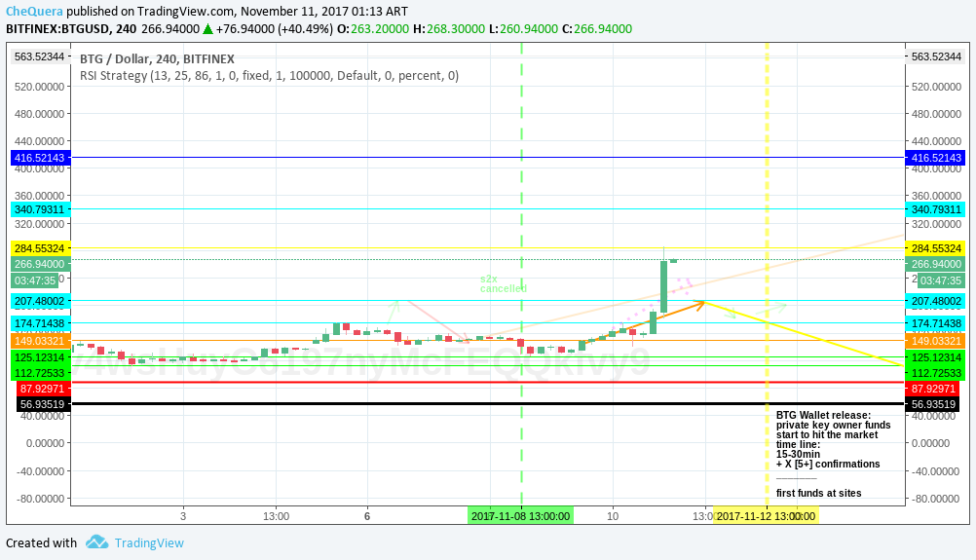Select the right 174.71438 level label

pyautogui.click(x=936, y=323)
